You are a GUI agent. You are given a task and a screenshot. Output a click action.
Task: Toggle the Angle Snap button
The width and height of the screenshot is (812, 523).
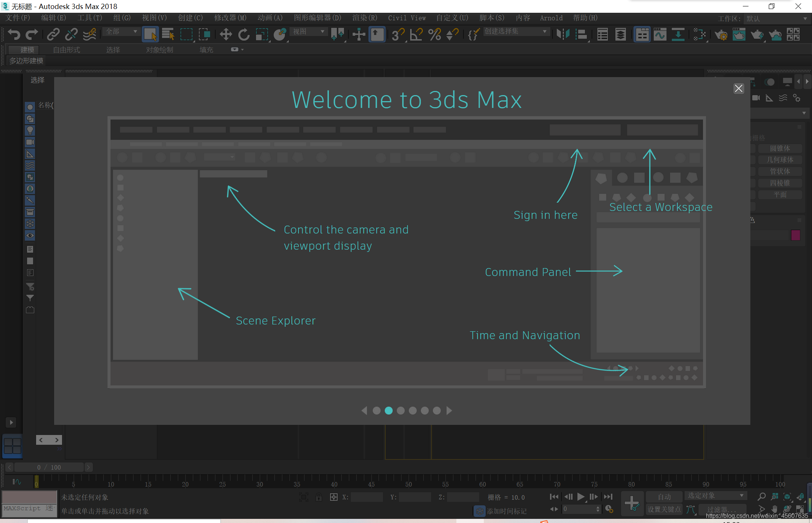tap(417, 35)
